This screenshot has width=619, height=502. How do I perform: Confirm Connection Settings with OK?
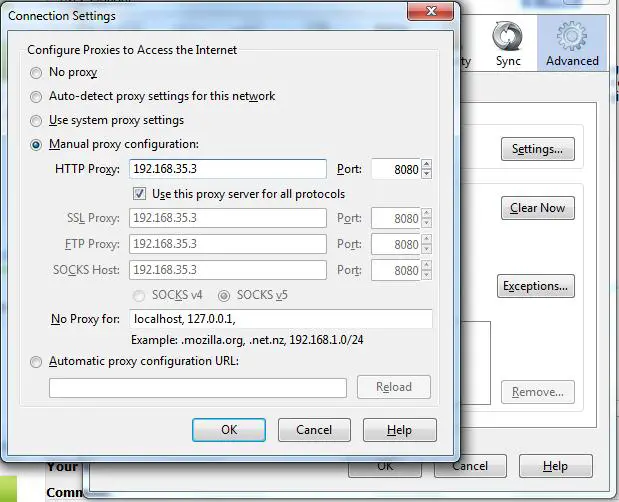[229, 430]
